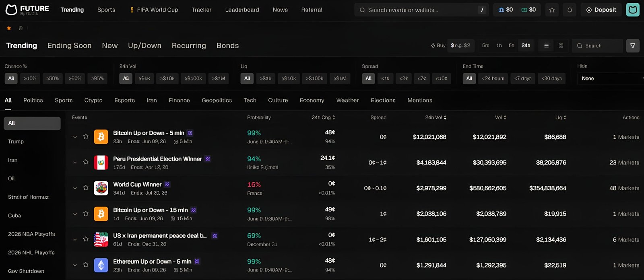The image size is (644, 280).
Task: Click the markets Search box
Action: click(x=597, y=45)
